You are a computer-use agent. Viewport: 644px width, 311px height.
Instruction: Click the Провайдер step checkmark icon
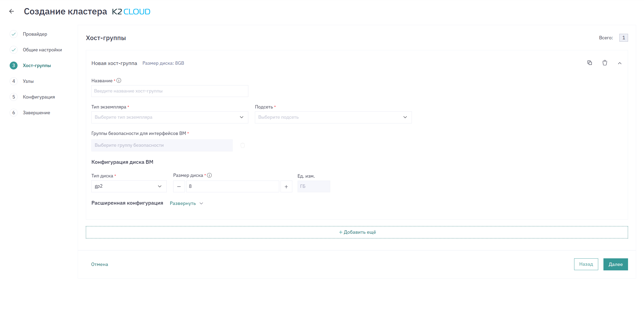click(x=14, y=34)
